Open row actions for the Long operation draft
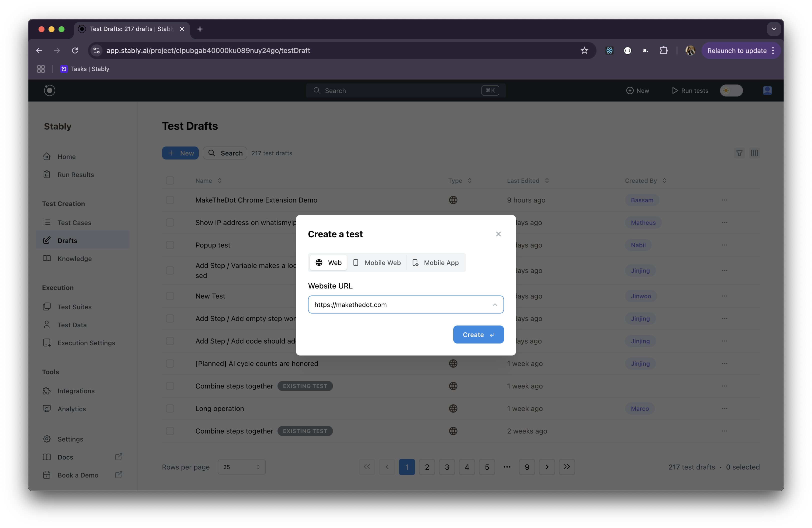812x528 pixels. click(725, 408)
